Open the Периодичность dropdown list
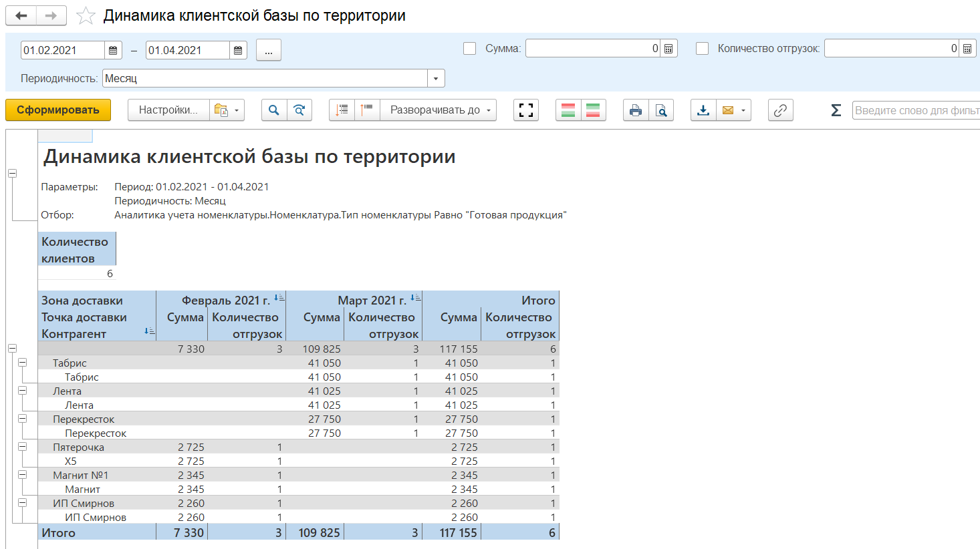Image resolution: width=980 pixels, height=549 pixels. pyautogui.click(x=436, y=79)
